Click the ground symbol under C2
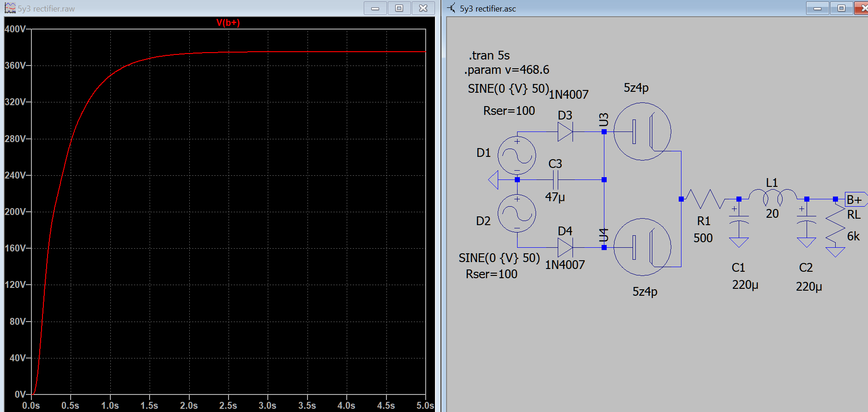The image size is (868, 412). (807, 243)
